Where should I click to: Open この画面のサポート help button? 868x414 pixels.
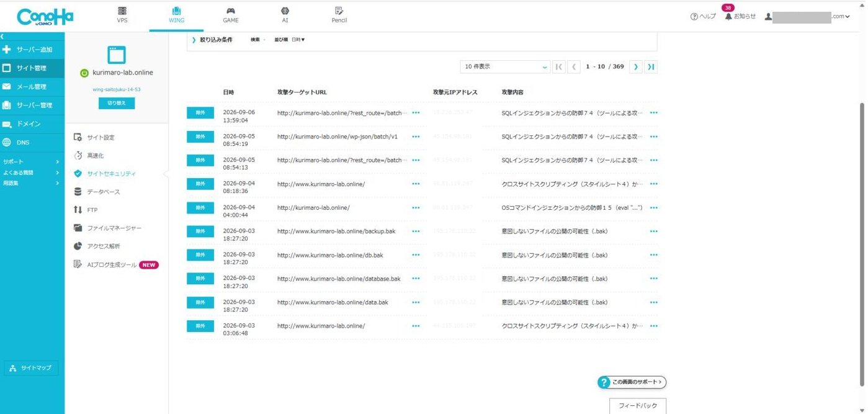pyautogui.click(x=632, y=382)
